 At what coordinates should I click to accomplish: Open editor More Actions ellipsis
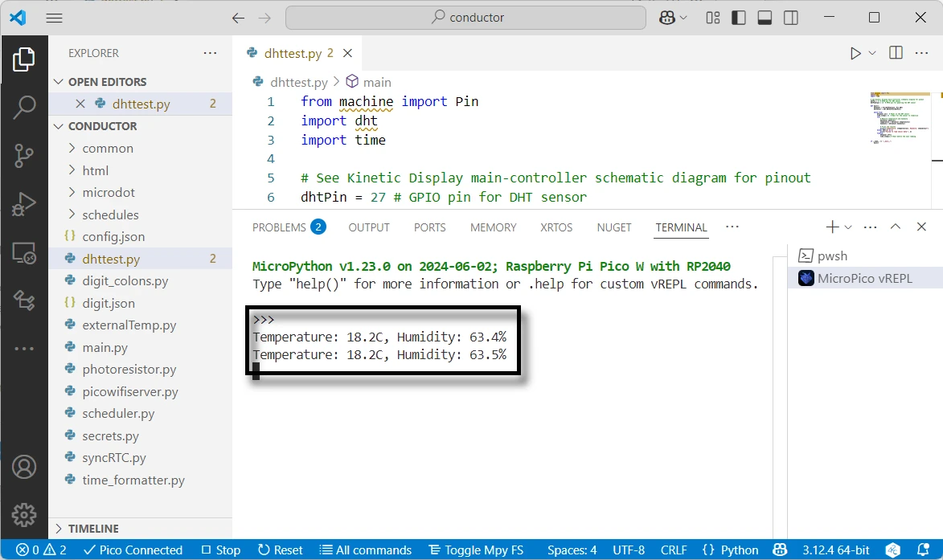pyautogui.click(x=921, y=53)
